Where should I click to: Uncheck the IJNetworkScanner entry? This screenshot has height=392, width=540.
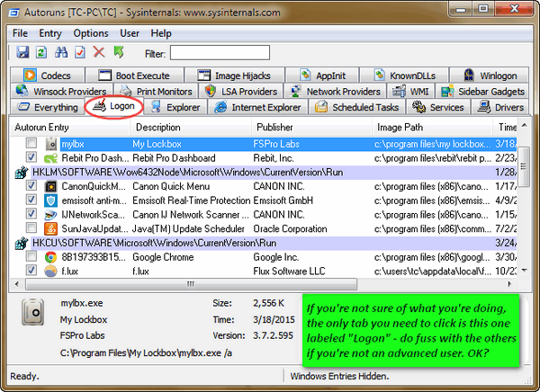(31, 214)
